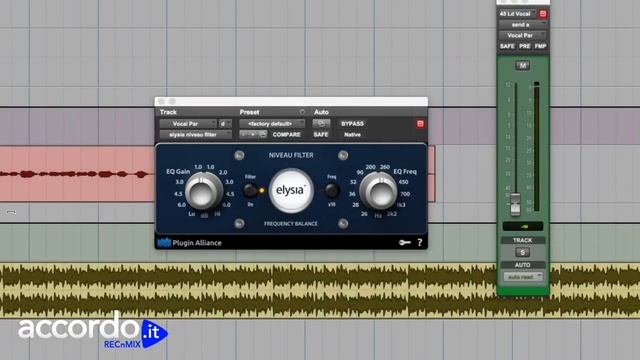Click the EQ Freq knob
Viewport: 640px width, 360px height.
(379, 191)
